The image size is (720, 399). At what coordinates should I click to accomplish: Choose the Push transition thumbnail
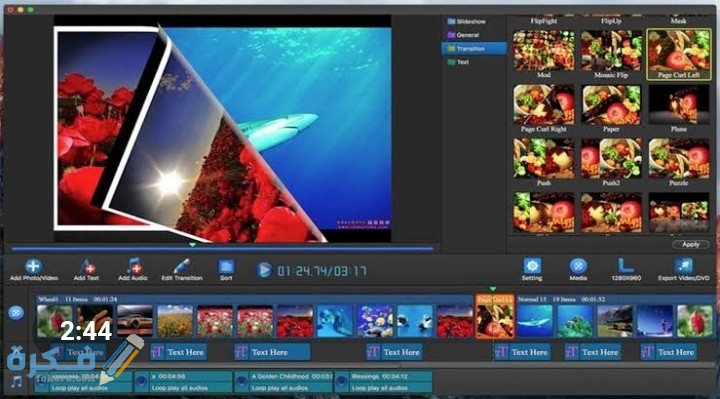tap(544, 158)
